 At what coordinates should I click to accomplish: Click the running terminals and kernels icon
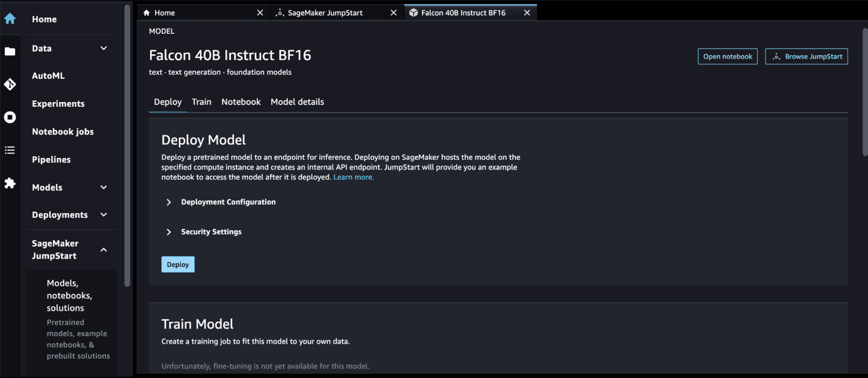[x=10, y=117]
